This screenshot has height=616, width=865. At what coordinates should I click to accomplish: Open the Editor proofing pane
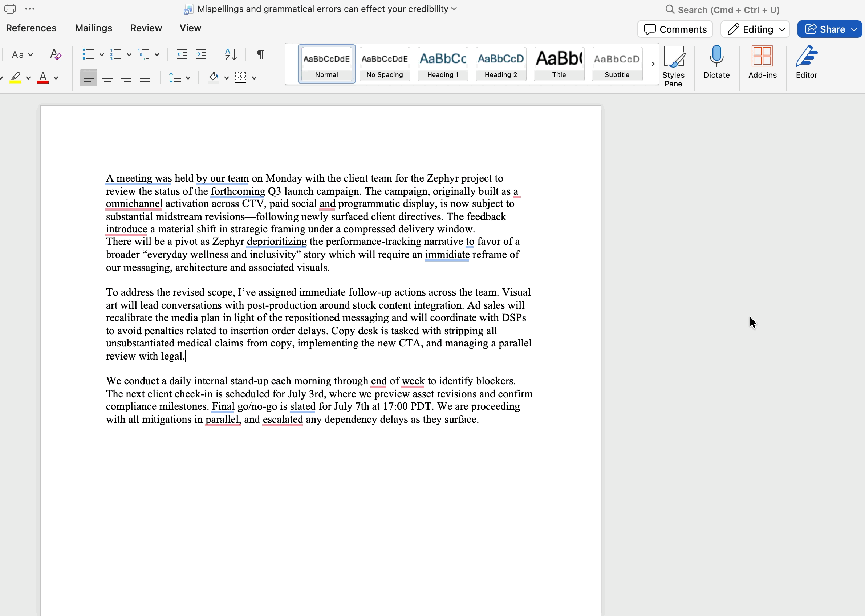(806, 62)
